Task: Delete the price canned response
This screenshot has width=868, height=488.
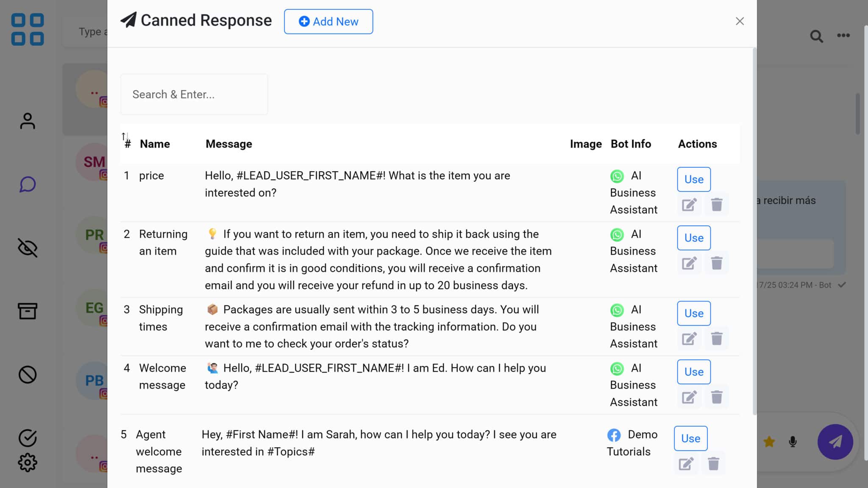Action: tap(717, 205)
